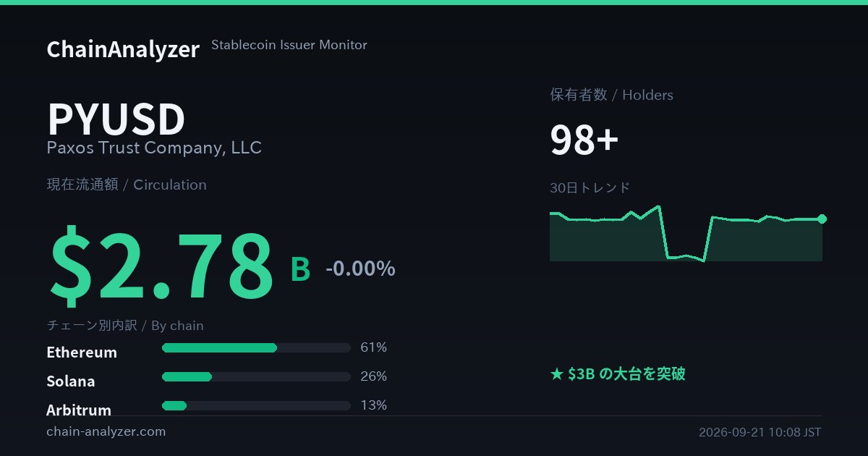Select the Solana chain row label
This screenshot has width=868, height=456.
tap(71, 381)
